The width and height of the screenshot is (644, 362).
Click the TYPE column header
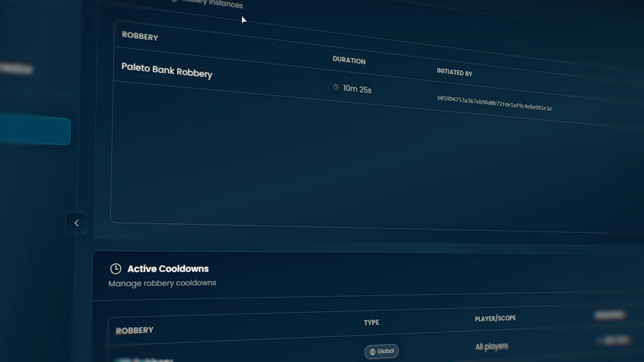click(x=371, y=323)
